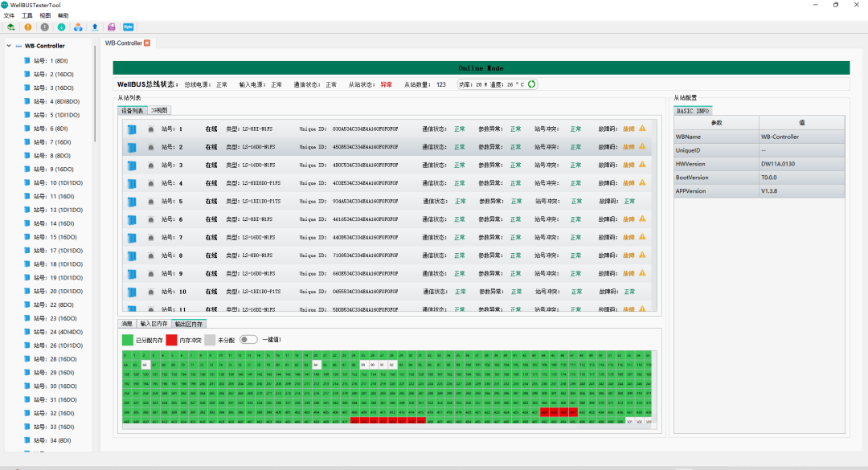The image size is (868, 470).
Task: Click the orange 故障 text in station 2 row
Action: coord(628,147)
